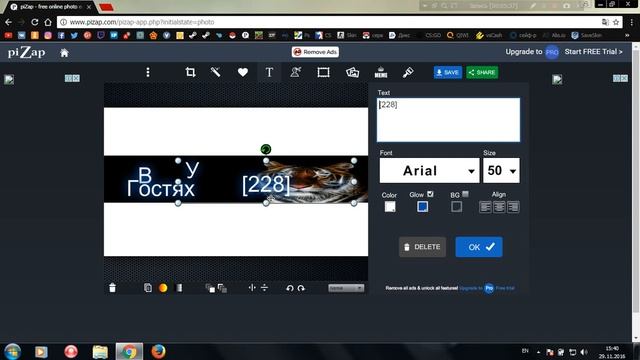Open the cut-out person tool
The width and height of the screenshot is (640, 360).
tap(296, 72)
